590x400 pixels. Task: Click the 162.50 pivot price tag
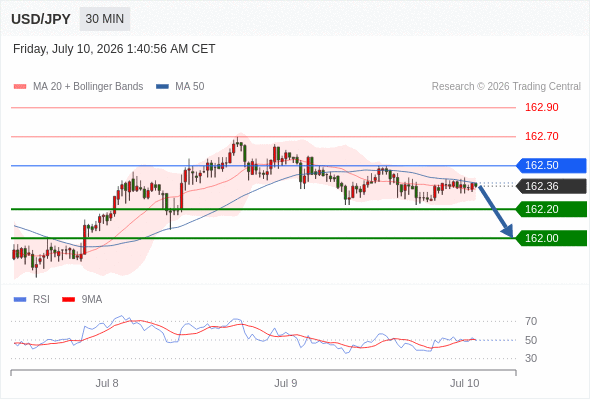tap(551, 166)
